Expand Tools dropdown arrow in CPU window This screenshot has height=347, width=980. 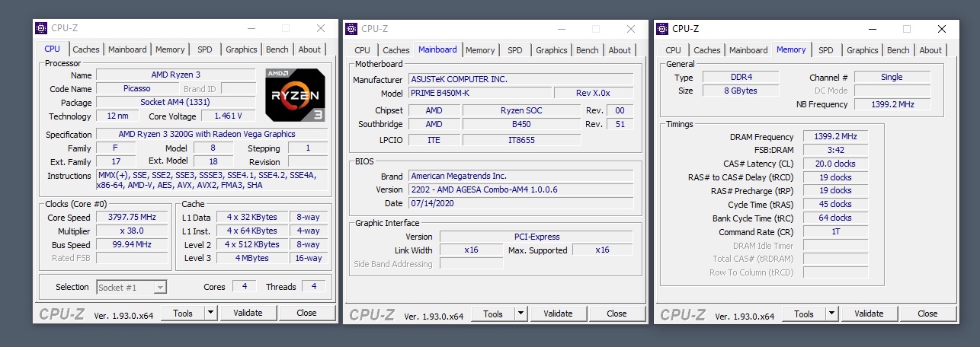pyautogui.click(x=211, y=313)
